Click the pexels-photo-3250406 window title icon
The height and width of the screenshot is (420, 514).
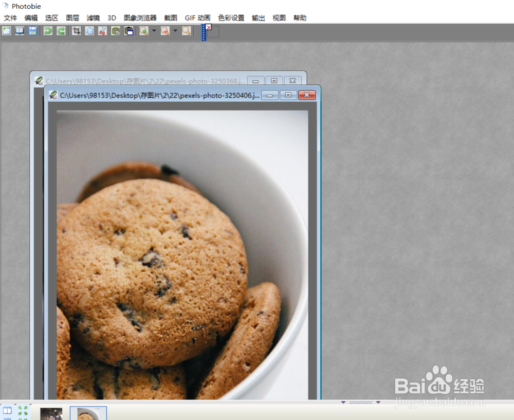(x=53, y=95)
